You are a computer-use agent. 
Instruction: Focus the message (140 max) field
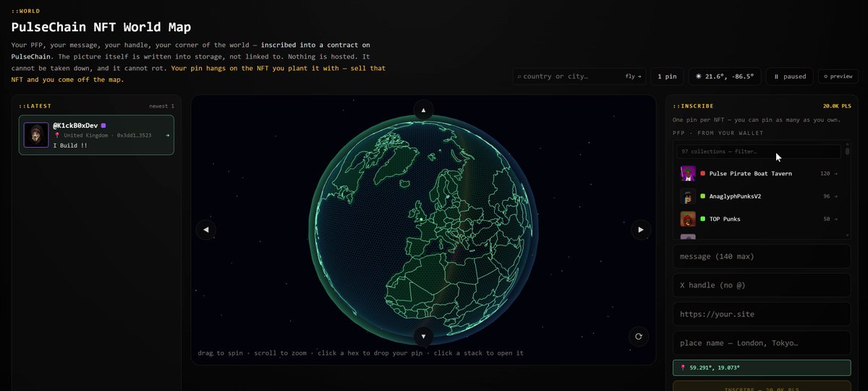pyautogui.click(x=762, y=256)
